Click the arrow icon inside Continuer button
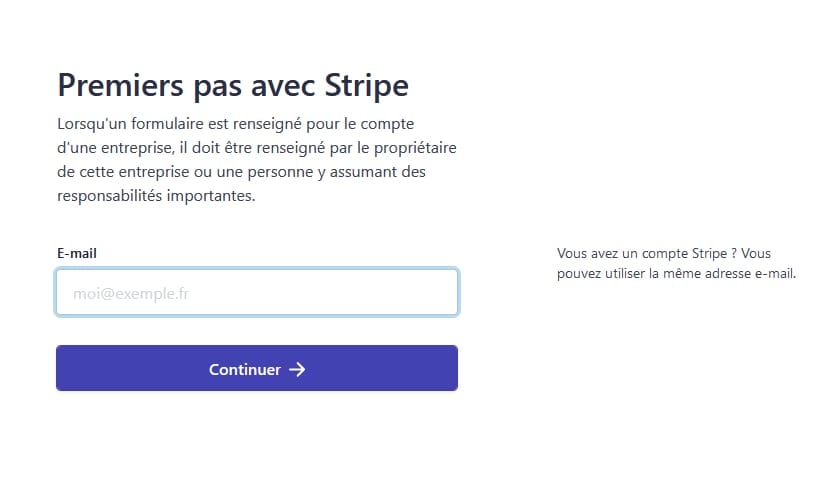The image size is (838, 488). point(297,369)
